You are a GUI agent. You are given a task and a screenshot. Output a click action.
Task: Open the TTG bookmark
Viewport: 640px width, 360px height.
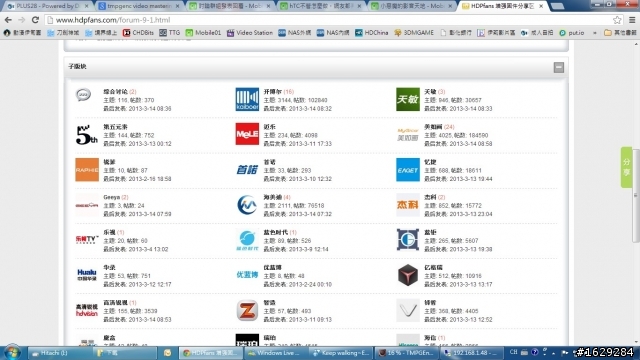[169, 33]
